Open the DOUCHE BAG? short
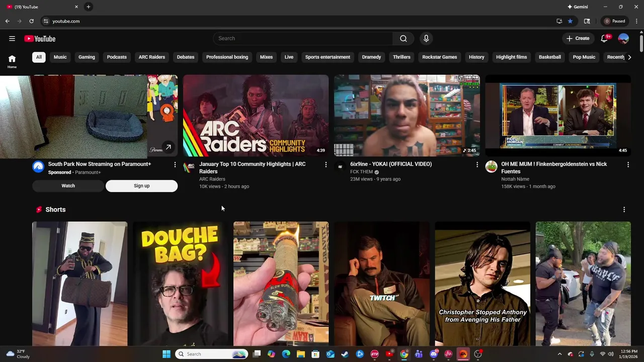644x362 pixels. click(x=180, y=284)
